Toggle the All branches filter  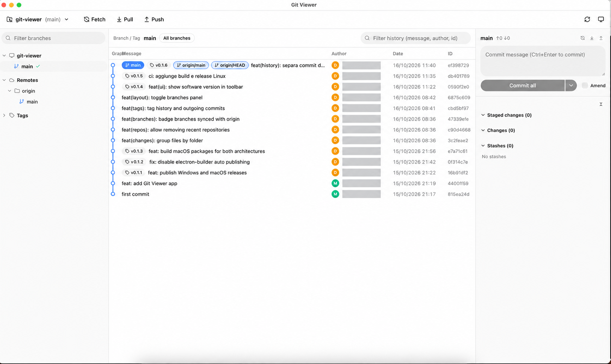(x=177, y=38)
